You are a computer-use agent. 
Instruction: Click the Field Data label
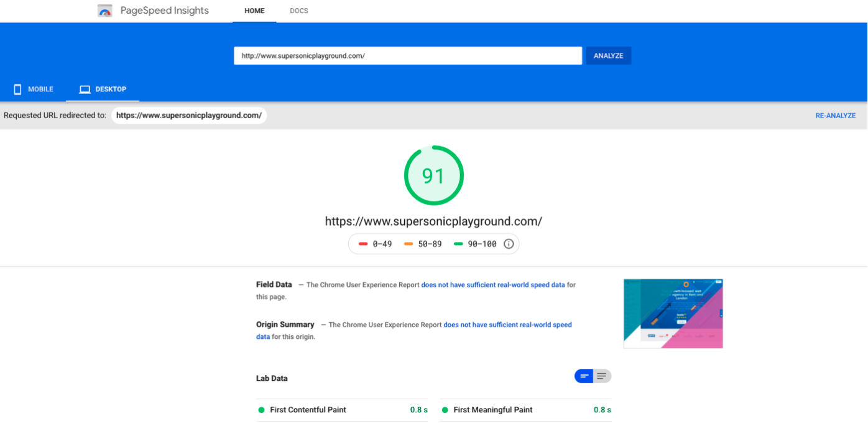[274, 285]
